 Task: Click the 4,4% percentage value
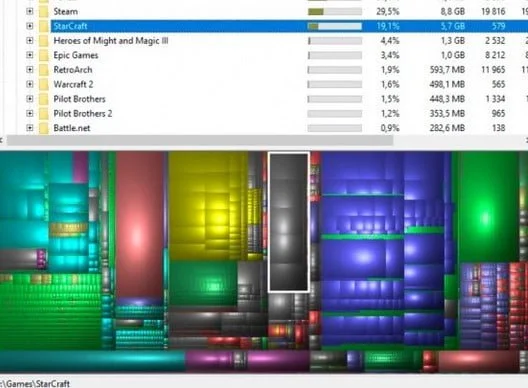(x=390, y=41)
